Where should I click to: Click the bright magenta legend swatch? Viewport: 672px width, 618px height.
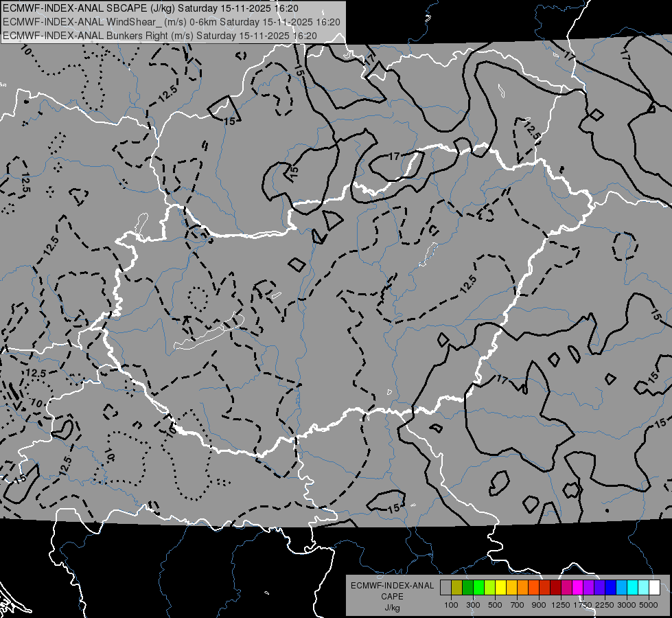[x=578, y=587]
